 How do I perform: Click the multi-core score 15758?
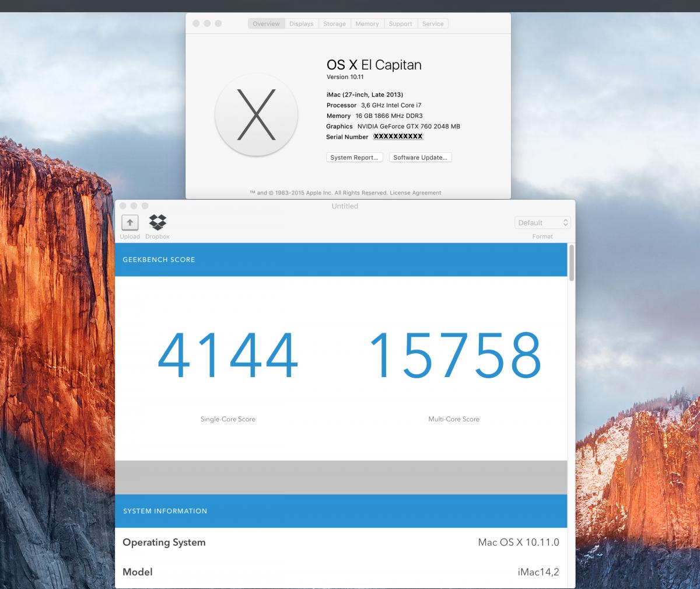[454, 356]
